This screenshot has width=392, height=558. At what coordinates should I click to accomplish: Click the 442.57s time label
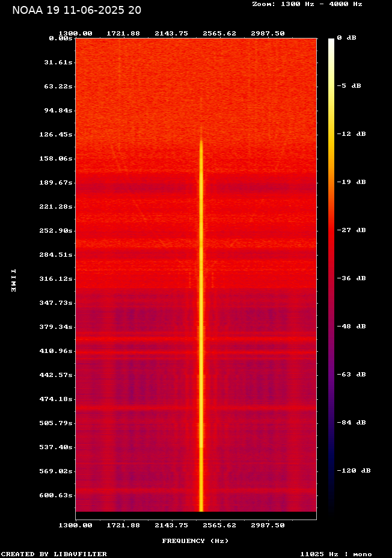(x=56, y=375)
